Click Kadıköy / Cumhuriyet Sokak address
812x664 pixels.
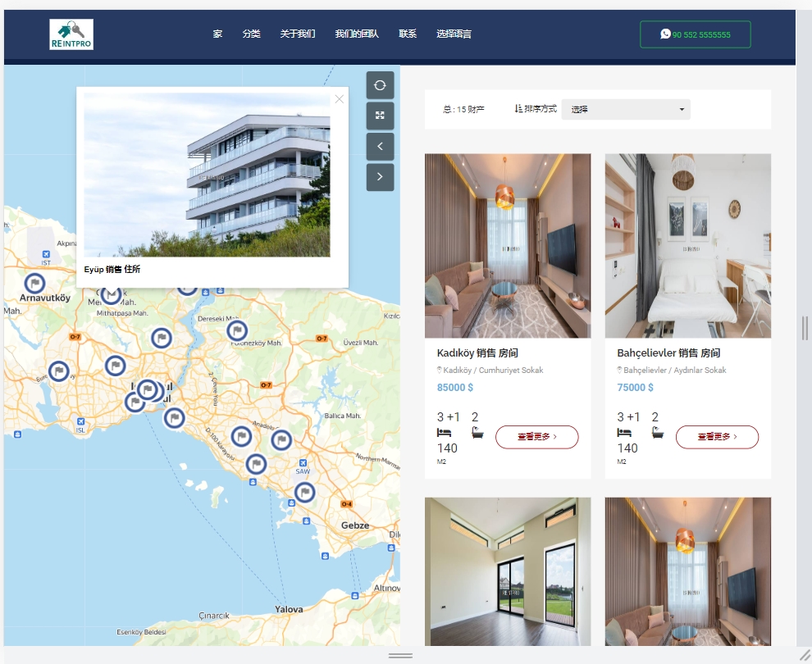pos(493,370)
